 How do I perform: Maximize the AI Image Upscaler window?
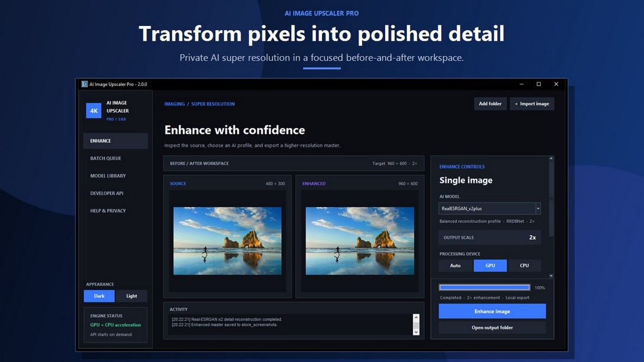[x=539, y=84]
